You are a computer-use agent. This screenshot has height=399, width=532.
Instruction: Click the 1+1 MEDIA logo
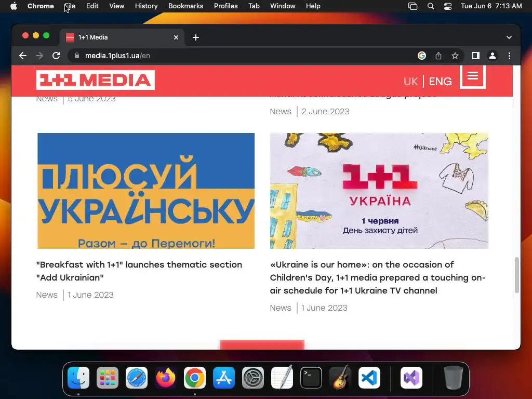click(x=96, y=80)
